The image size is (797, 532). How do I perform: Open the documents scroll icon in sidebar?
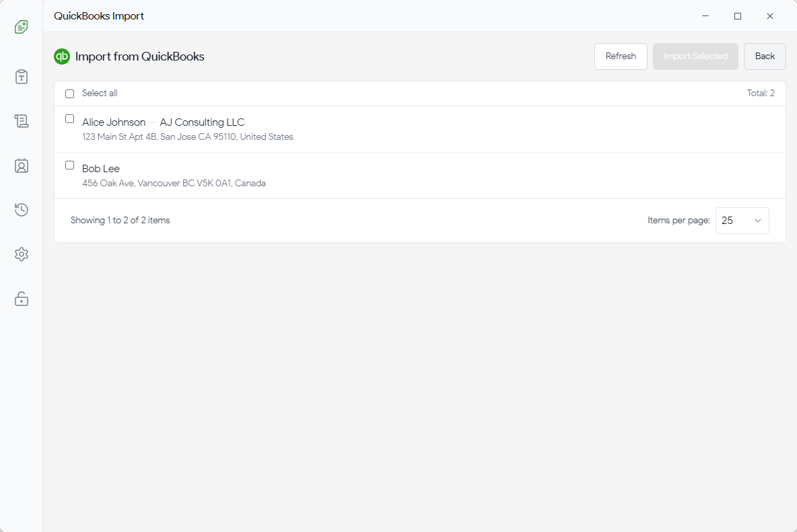point(21,121)
